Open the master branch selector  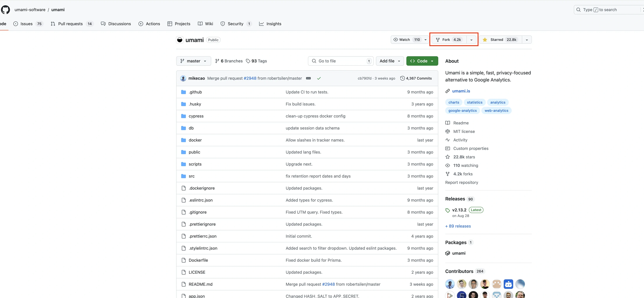[193, 61]
